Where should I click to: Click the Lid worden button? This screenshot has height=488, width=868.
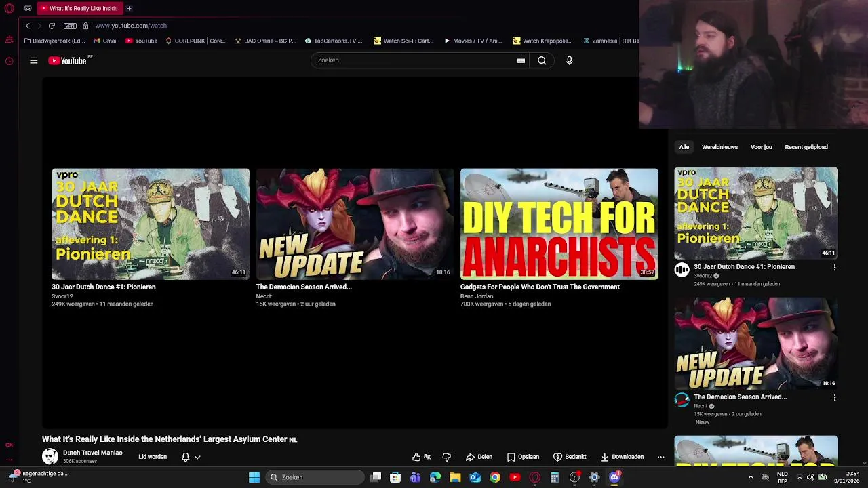click(x=153, y=457)
